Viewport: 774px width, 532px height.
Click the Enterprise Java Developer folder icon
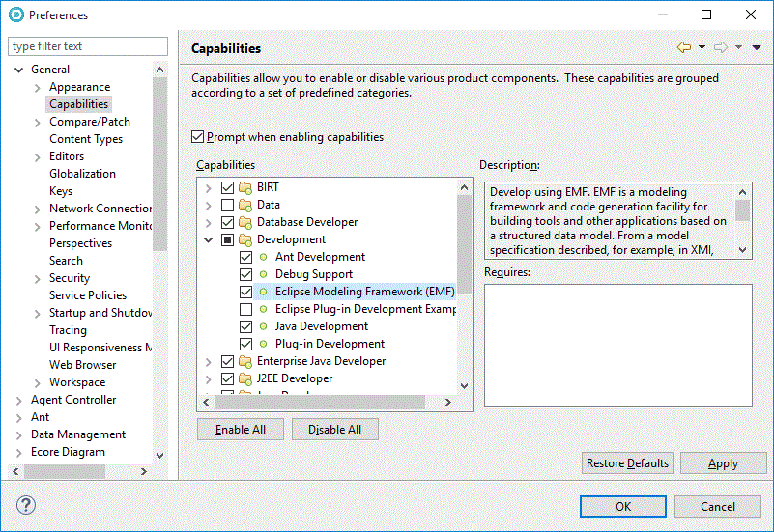(245, 361)
